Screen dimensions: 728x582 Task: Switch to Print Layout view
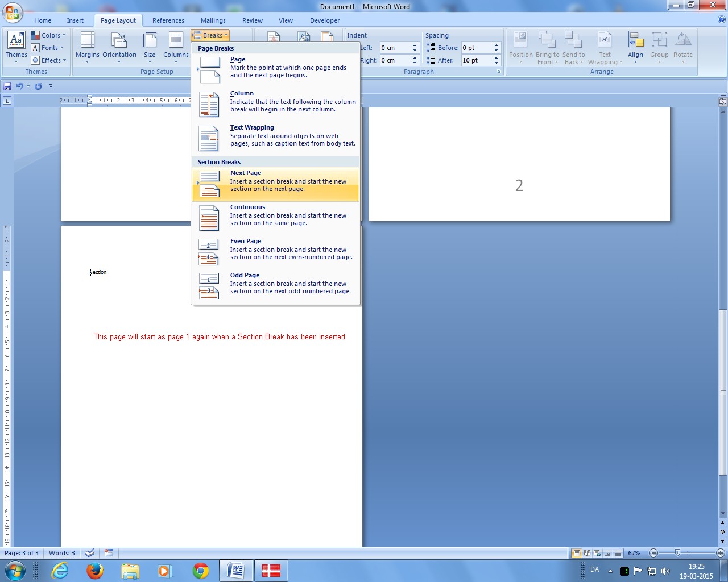pos(577,553)
